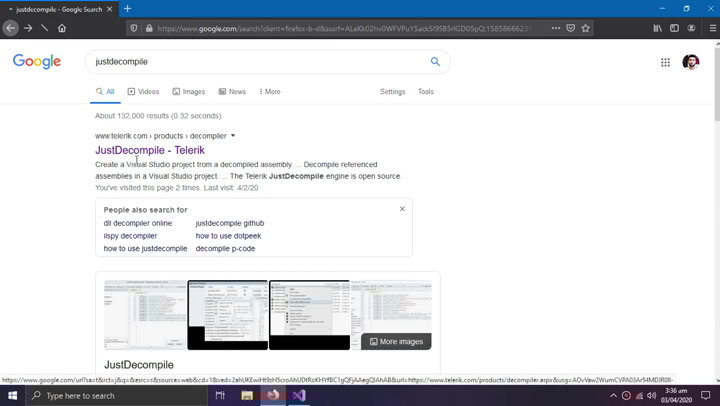720x406 pixels.
Task: Switch to the Videos tab
Action: [x=143, y=91]
